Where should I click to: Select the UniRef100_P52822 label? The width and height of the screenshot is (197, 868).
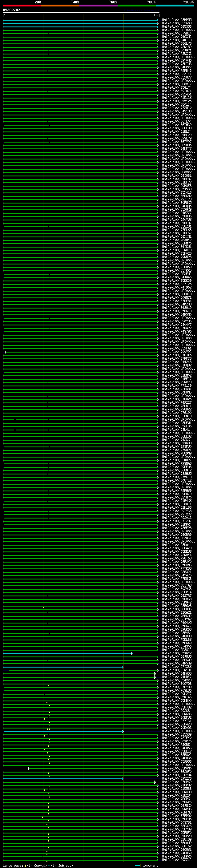[177, 650]
